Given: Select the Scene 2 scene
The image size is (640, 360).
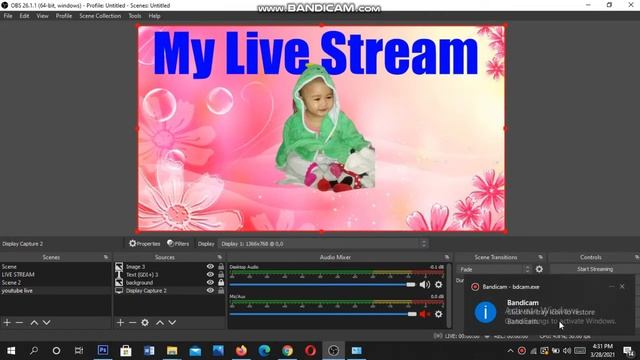Looking at the screenshot, I should coord(56,282).
